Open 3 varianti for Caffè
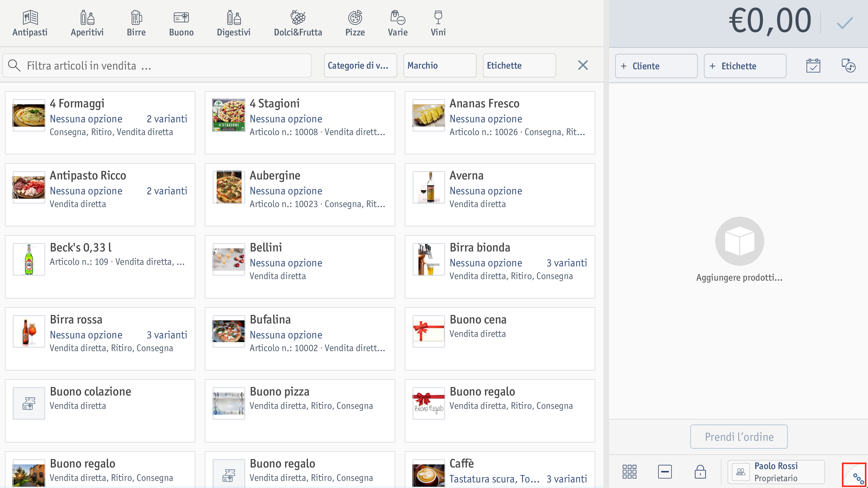This screenshot has height=488, width=868. 567,479
